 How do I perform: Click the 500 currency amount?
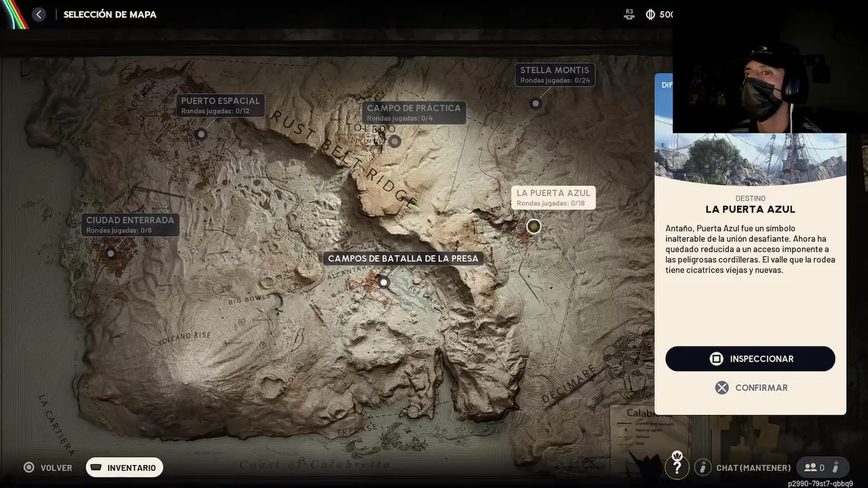666,14
